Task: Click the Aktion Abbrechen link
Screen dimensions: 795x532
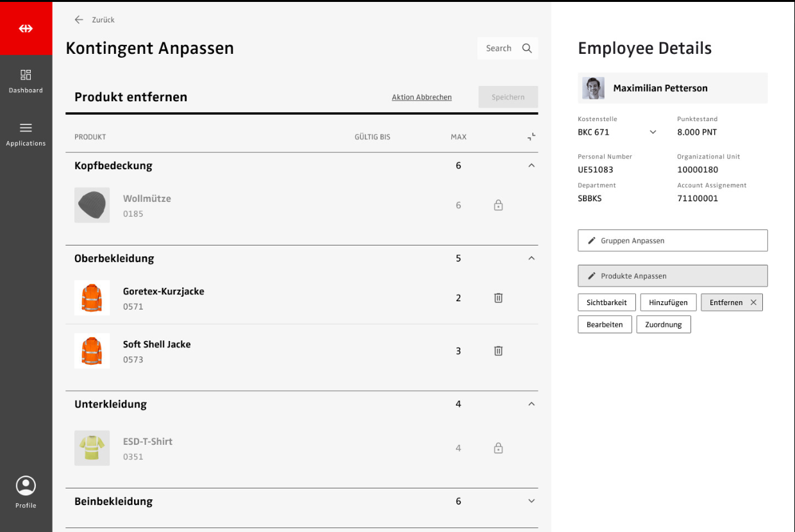Action: (422, 97)
